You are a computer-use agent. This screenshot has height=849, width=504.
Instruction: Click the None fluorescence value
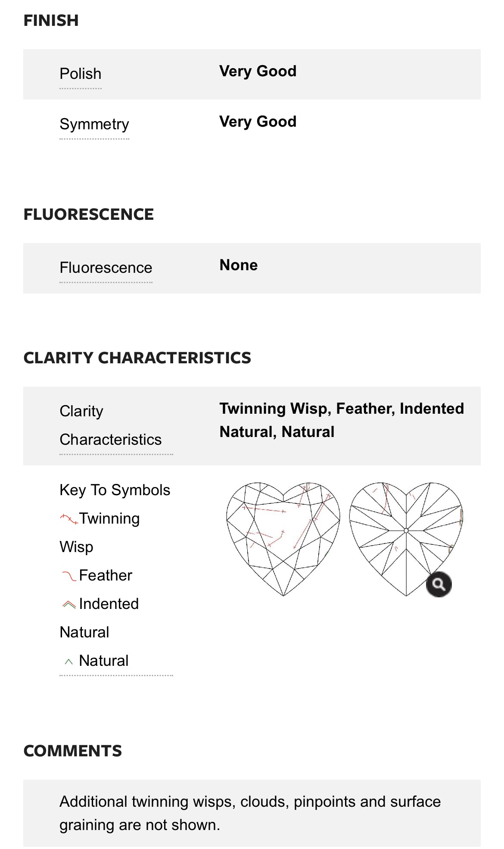[x=238, y=265]
